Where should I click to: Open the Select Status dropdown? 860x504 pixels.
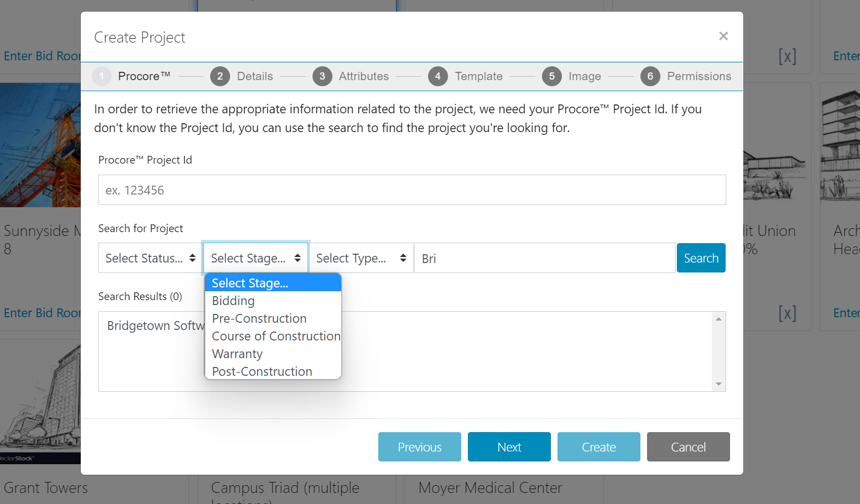click(x=150, y=258)
